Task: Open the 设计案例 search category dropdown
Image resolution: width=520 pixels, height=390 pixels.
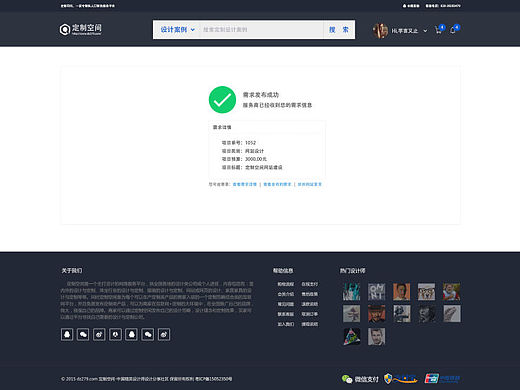Action: [x=177, y=30]
